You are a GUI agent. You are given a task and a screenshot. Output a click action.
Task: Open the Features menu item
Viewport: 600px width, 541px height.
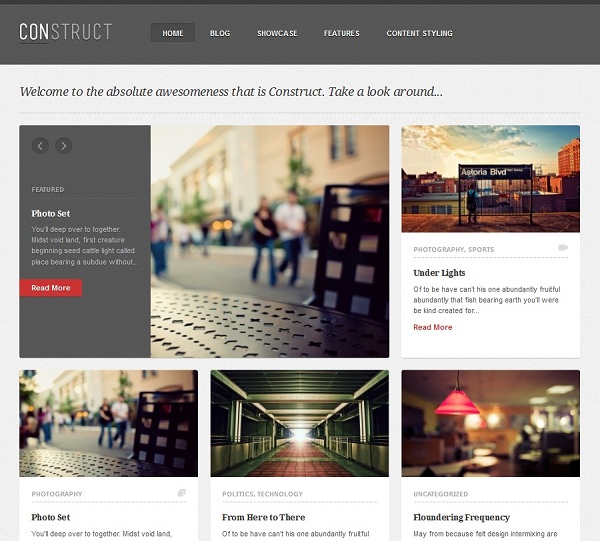(x=342, y=33)
